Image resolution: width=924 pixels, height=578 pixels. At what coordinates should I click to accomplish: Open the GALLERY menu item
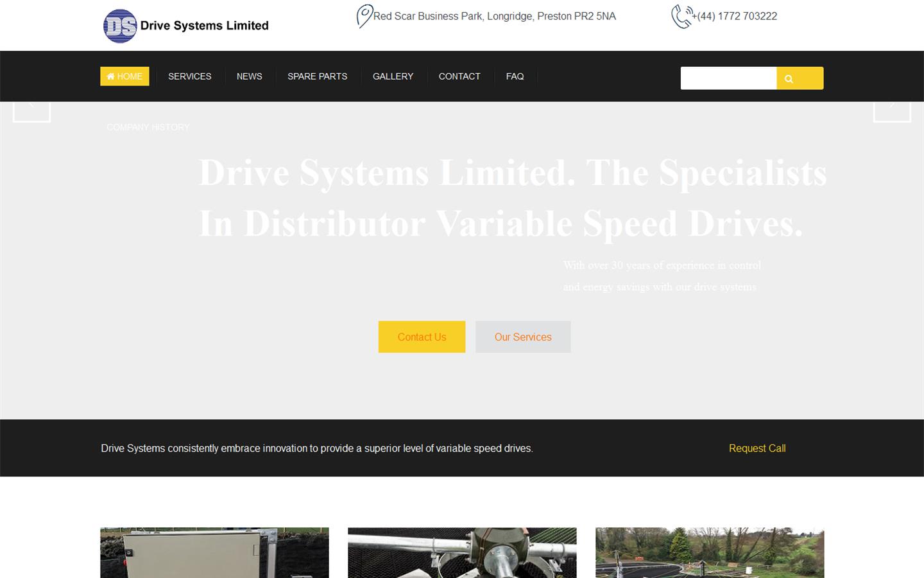click(393, 76)
